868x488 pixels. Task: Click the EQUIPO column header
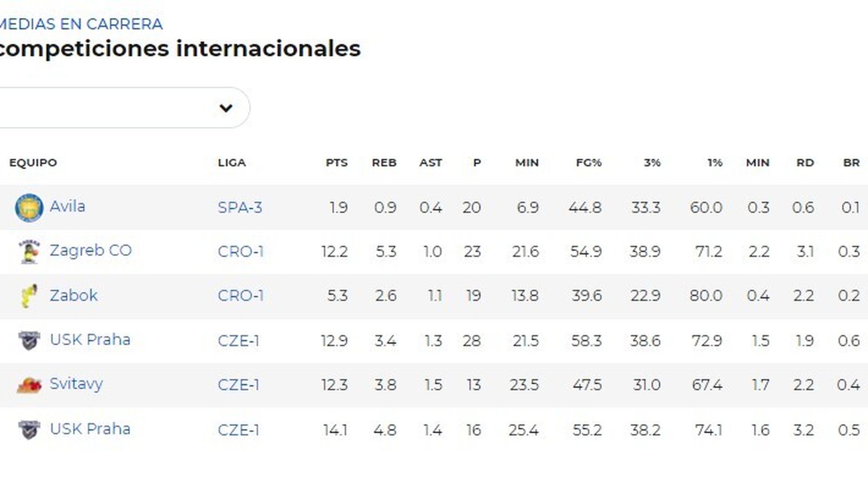(x=33, y=163)
